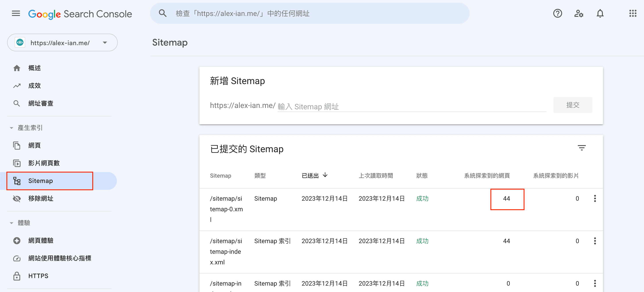
Task: Click the 提交 submit button
Action: pyautogui.click(x=573, y=105)
